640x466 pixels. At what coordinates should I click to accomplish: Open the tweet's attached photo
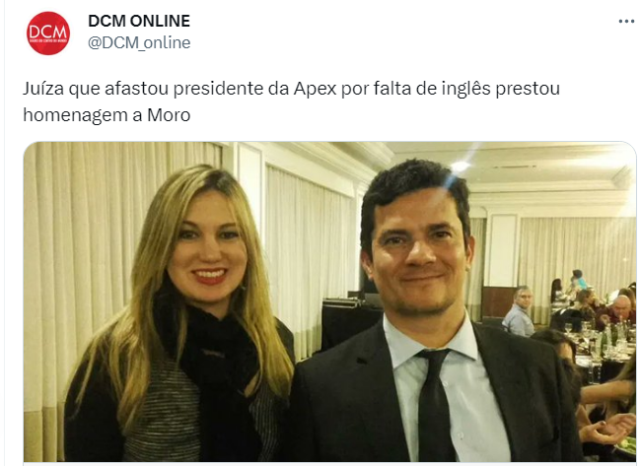coord(330,302)
